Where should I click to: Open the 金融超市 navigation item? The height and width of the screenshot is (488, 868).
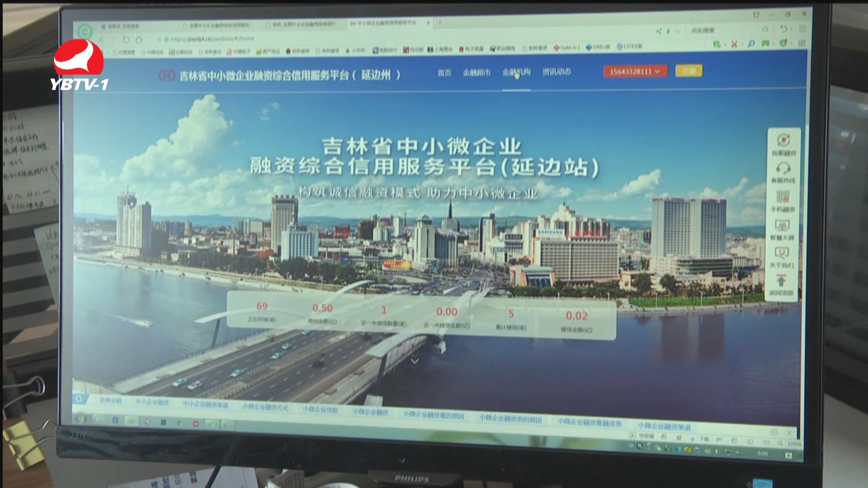tap(476, 72)
